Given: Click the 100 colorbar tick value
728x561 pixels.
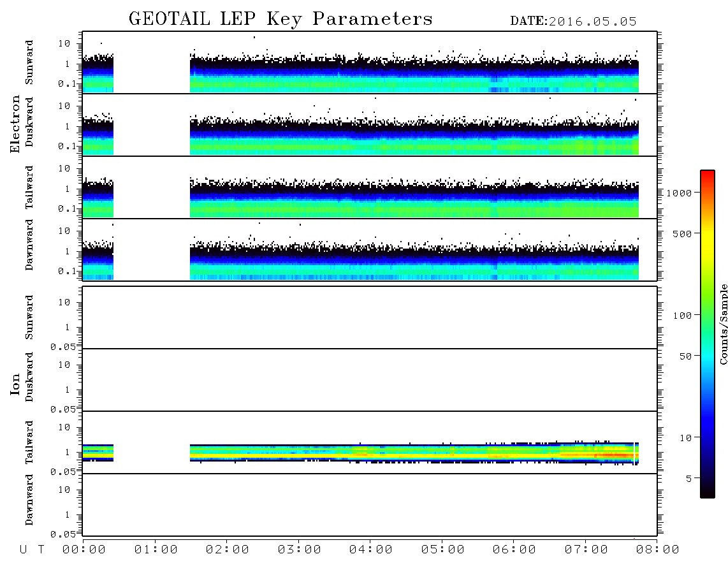Looking at the screenshot, I should pyautogui.click(x=683, y=316).
